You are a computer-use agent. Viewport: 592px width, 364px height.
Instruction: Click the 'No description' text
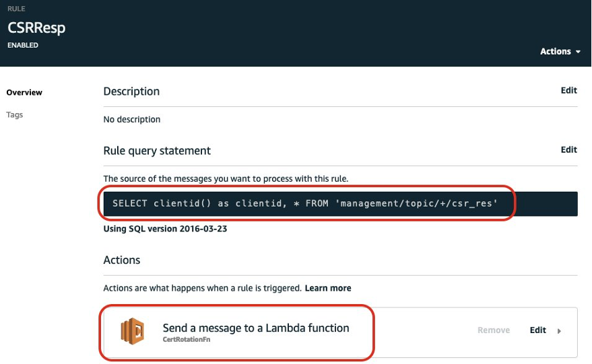click(x=132, y=119)
